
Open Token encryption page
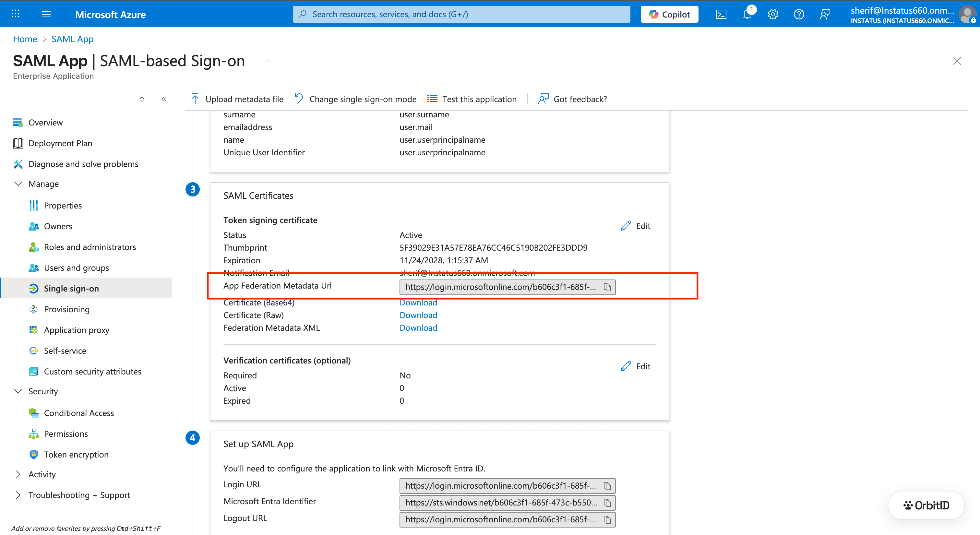pos(76,454)
